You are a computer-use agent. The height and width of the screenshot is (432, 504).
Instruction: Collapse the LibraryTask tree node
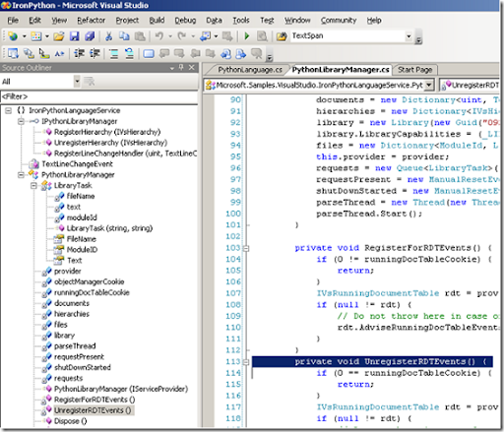(33, 186)
